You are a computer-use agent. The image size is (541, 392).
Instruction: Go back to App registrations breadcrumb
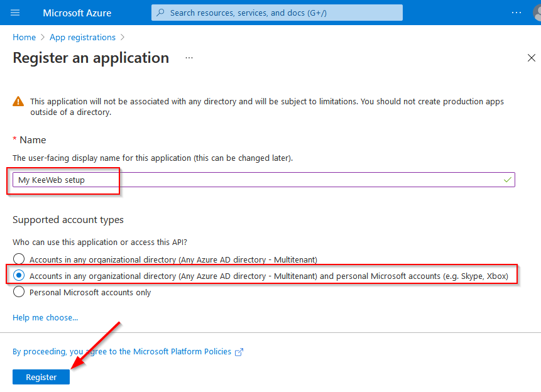(82, 37)
